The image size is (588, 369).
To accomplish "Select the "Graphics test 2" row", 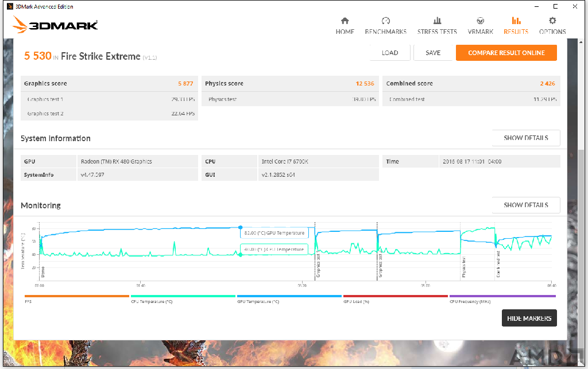I will 109,114.
